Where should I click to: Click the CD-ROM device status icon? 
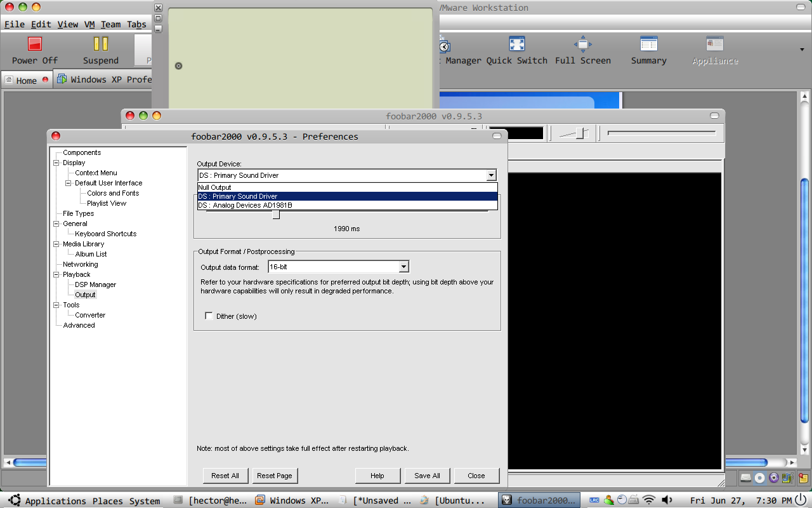click(759, 478)
